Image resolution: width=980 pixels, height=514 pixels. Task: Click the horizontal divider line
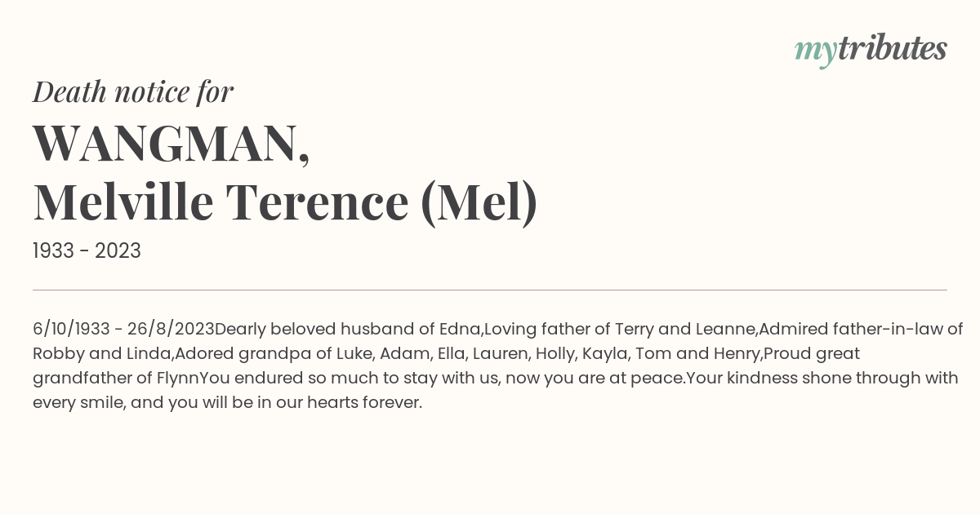point(490,290)
